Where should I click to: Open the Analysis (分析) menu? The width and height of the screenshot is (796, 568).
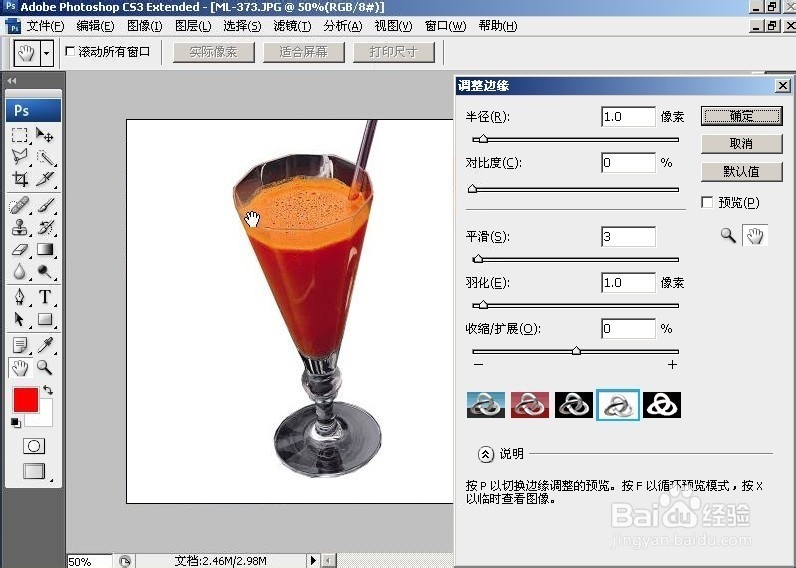pyautogui.click(x=343, y=26)
